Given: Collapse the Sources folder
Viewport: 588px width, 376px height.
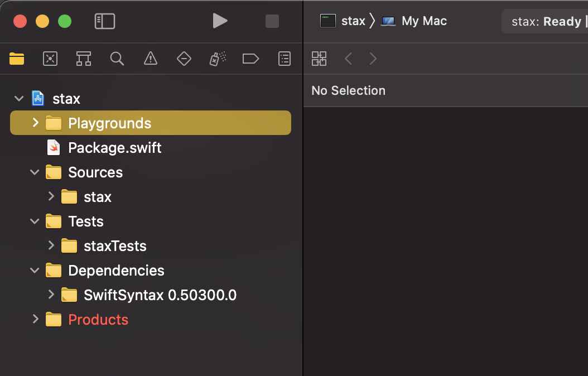Looking at the screenshot, I should point(35,172).
